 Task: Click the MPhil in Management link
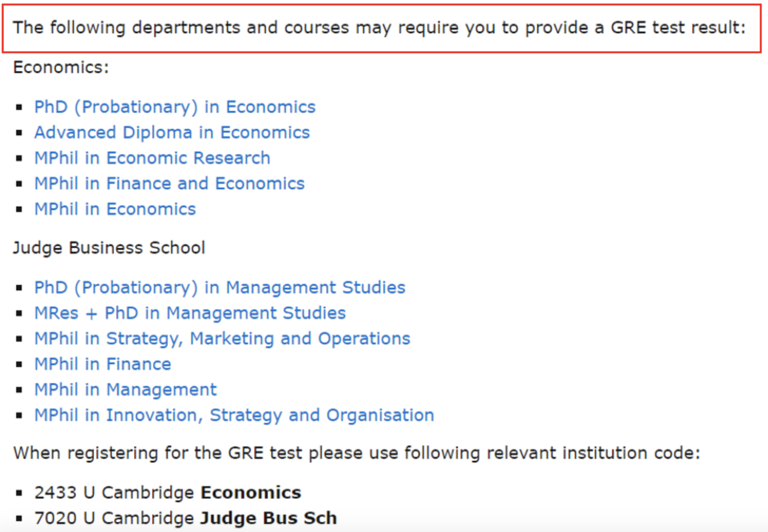point(126,390)
